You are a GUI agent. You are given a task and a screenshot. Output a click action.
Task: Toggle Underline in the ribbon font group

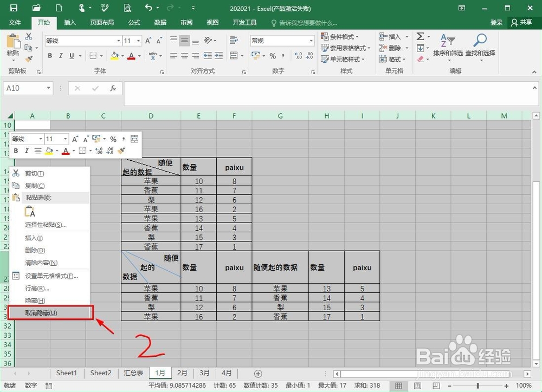[x=72, y=56]
